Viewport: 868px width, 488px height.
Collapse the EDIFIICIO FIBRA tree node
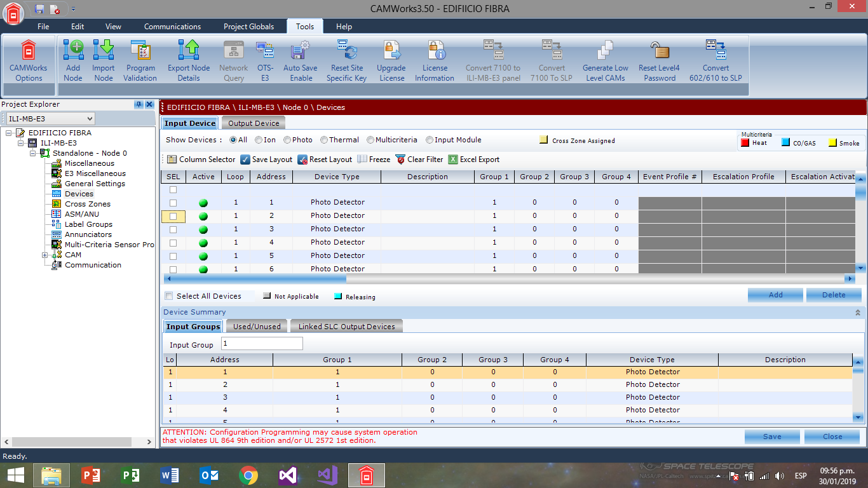click(x=9, y=133)
